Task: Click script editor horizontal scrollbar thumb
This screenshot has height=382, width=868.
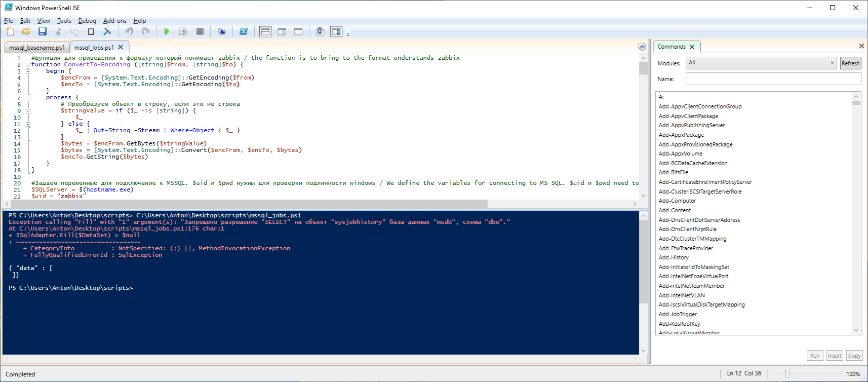Action: (x=249, y=204)
